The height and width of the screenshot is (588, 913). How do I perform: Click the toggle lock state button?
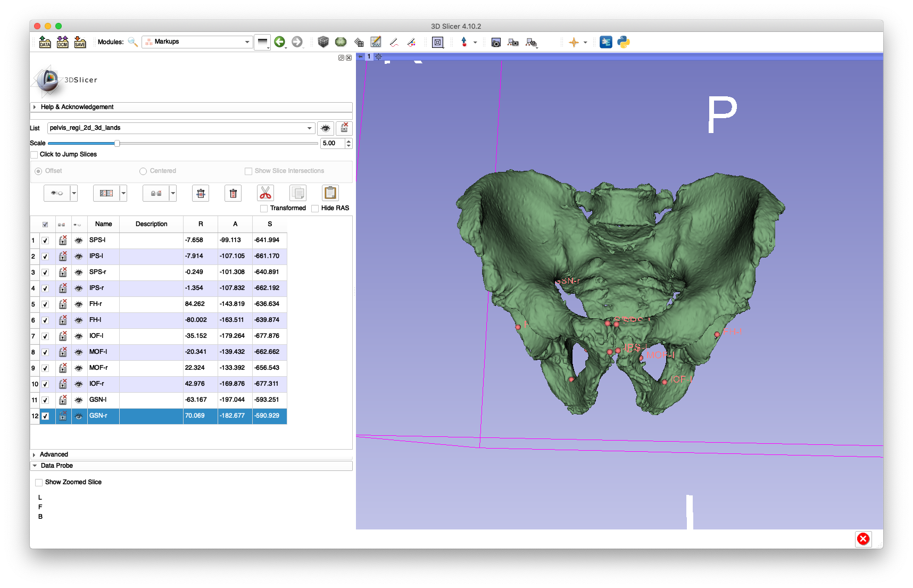click(156, 193)
